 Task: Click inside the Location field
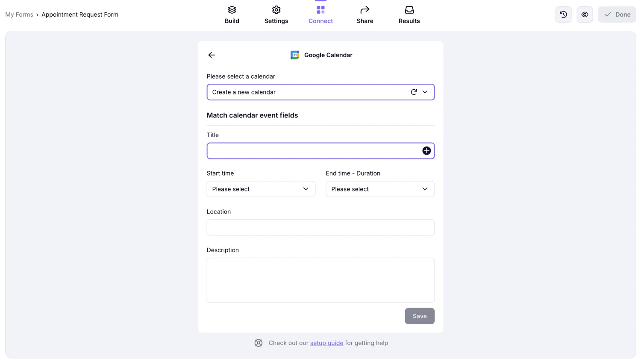tap(320, 227)
